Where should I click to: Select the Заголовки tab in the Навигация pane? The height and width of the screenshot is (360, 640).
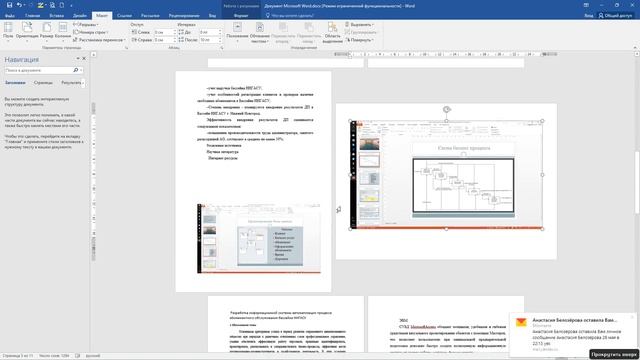15,83
